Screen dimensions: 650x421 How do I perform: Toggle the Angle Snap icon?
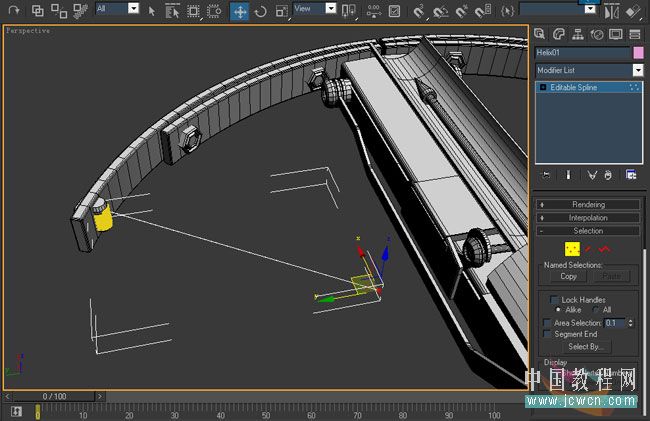point(440,11)
